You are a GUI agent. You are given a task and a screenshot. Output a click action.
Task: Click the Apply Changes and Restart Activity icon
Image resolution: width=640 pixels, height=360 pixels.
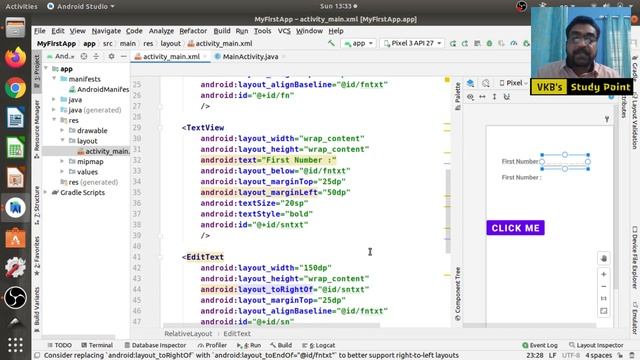tap(465, 43)
